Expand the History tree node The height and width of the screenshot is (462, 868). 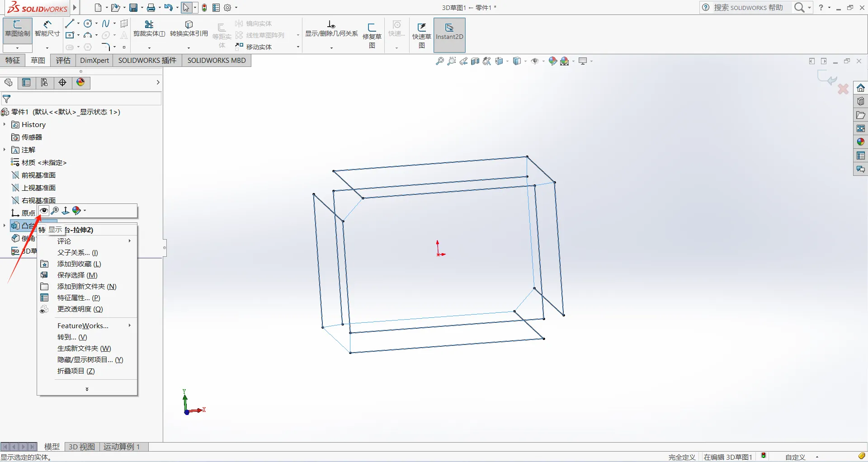pos(5,124)
